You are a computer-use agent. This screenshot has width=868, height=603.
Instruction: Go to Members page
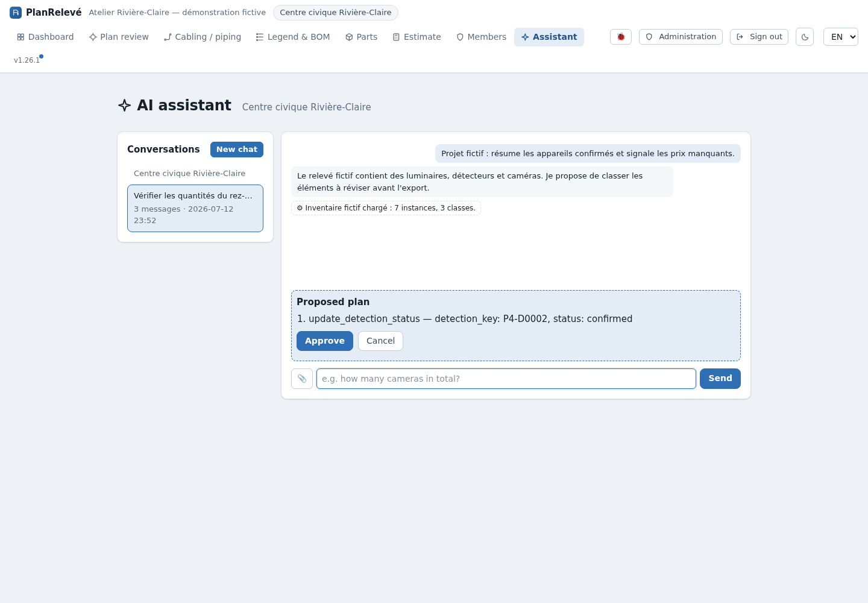[x=481, y=37]
